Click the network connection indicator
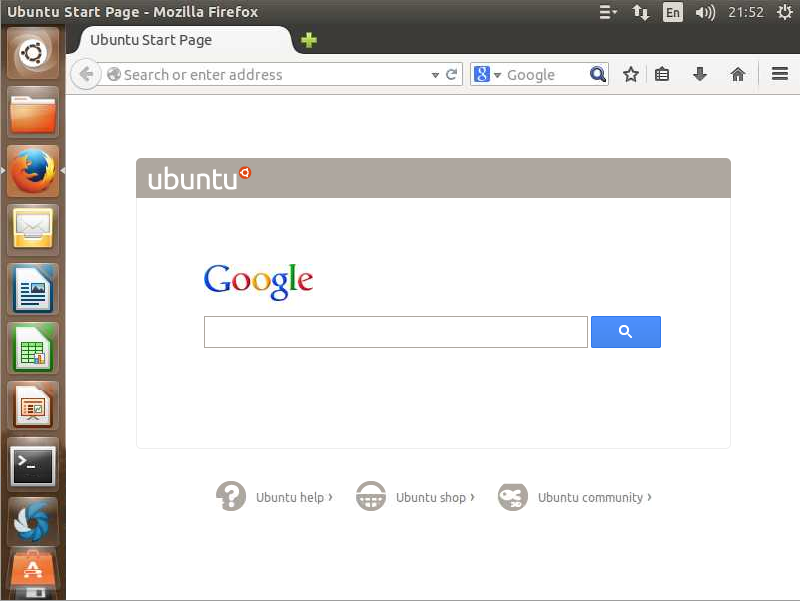Image resolution: width=800 pixels, height=601 pixels. pyautogui.click(x=640, y=12)
